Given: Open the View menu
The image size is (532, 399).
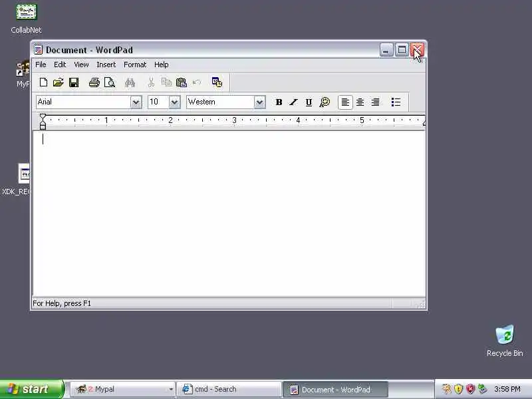Looking at the screenshot, I should pos(81,65).
